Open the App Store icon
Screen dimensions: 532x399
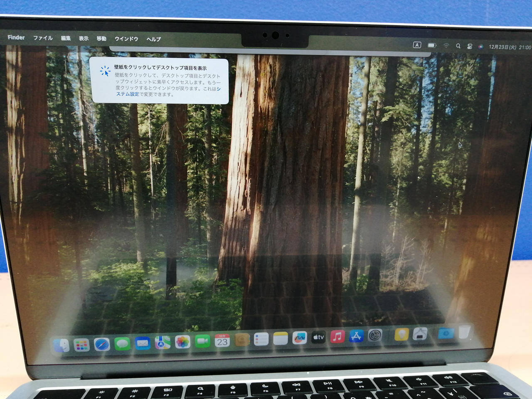click(356, 336)
